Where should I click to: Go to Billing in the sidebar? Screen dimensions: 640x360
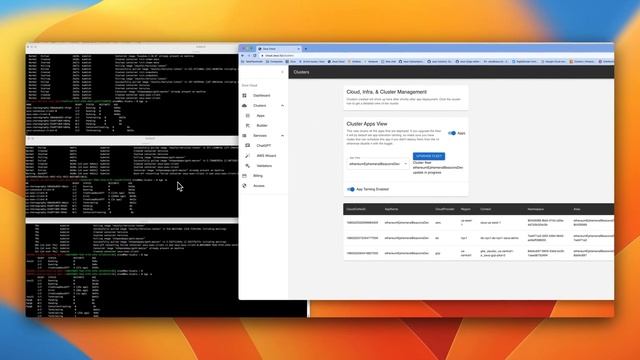point(258,176)
